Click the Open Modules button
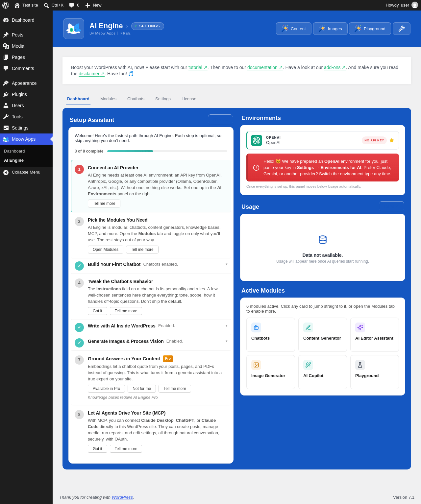Viewport: 421px width, 504px height. (106, 250)
